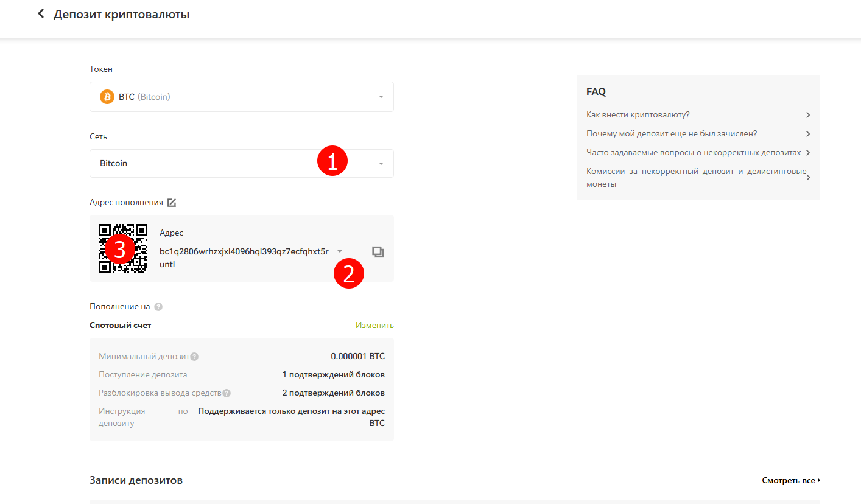
Task: Go back using the top-left arrow
Action: click(x=41, y=14)
